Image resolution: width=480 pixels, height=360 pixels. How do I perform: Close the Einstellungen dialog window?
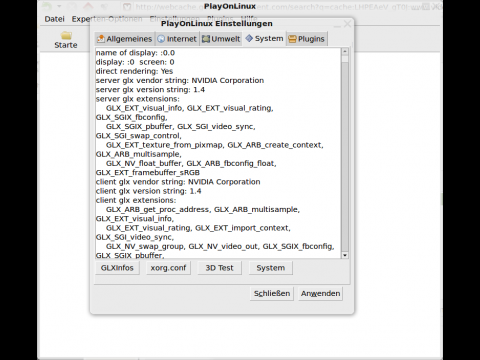tap(347, 24)
